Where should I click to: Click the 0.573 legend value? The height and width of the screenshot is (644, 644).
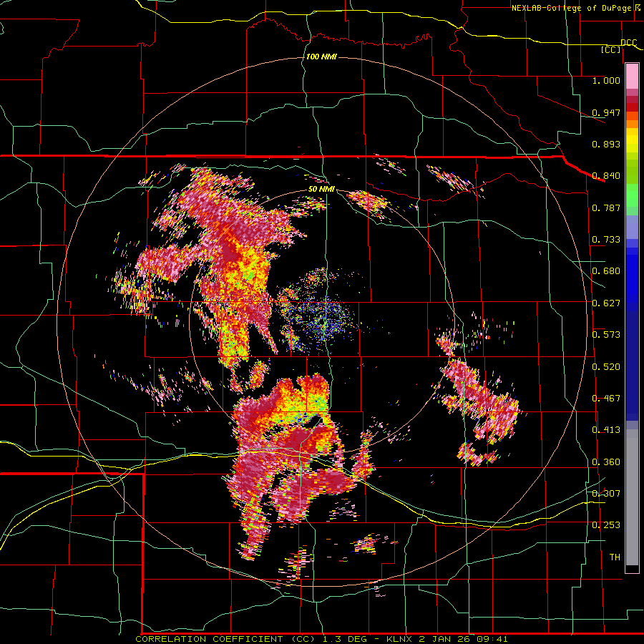[606, 335]
